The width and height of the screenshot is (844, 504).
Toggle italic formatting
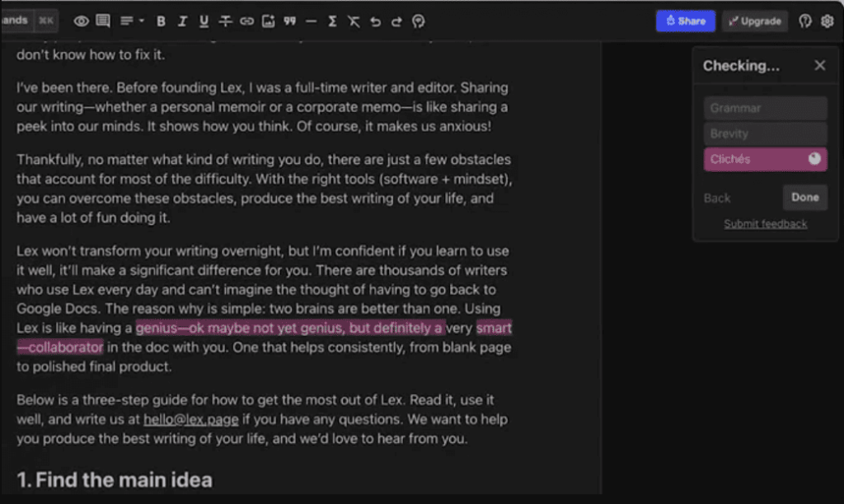coord(182,21)
